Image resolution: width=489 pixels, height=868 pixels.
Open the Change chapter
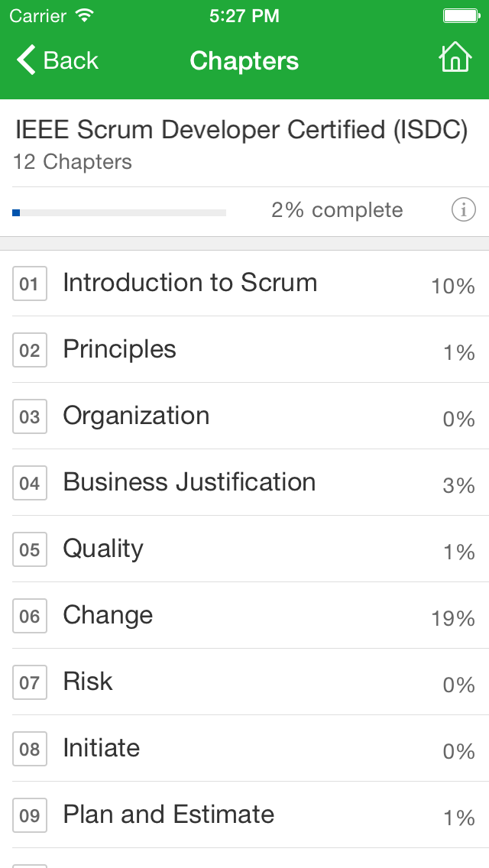[108, 616]
